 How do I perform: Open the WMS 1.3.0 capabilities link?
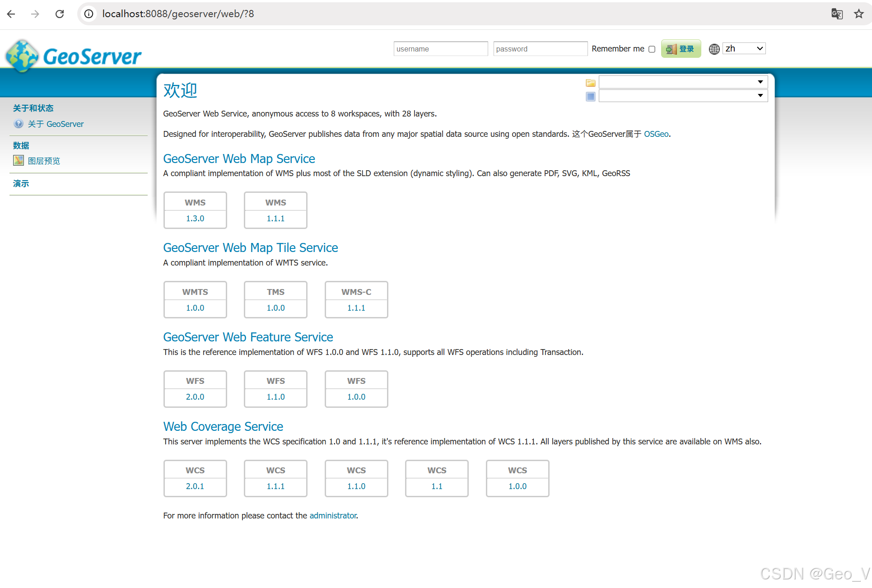point(195,219)
